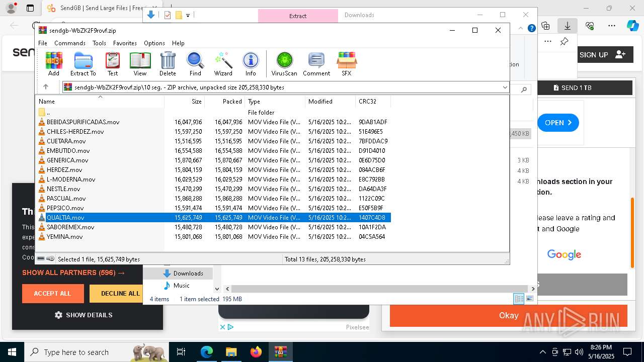Open the Info toolbar icon

click(251, 64)
